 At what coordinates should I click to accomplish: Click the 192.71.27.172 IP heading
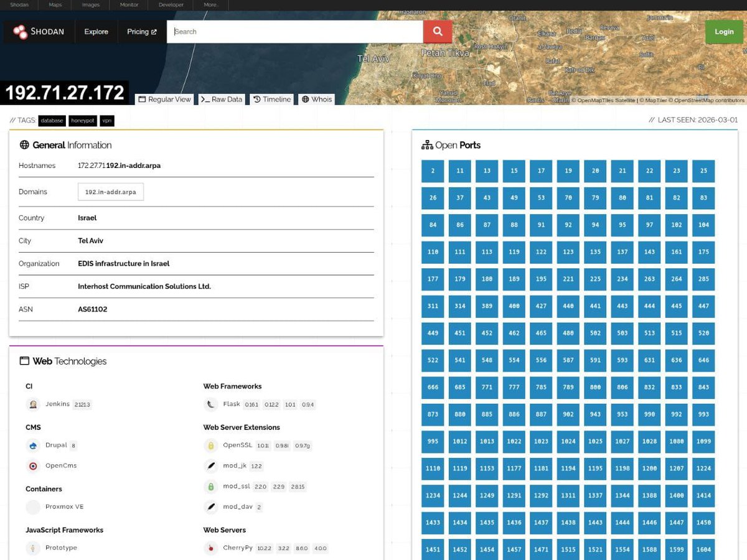click(x=65, y=93)
